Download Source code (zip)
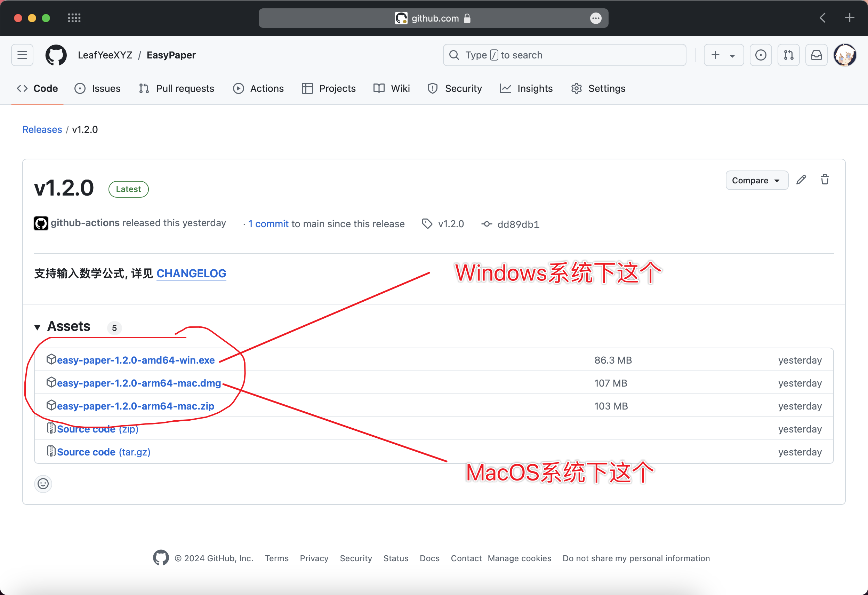 tap(98, 429)
